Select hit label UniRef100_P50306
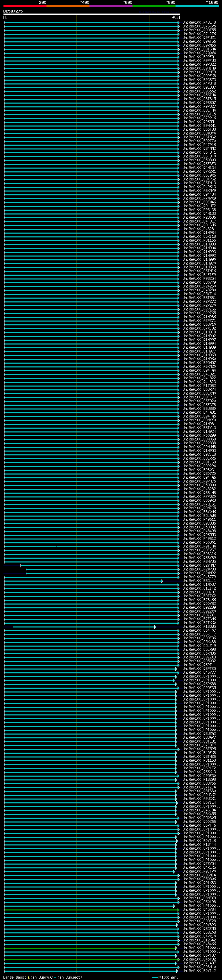The height and width of the screenshot is (980, 222). point(199,879)
